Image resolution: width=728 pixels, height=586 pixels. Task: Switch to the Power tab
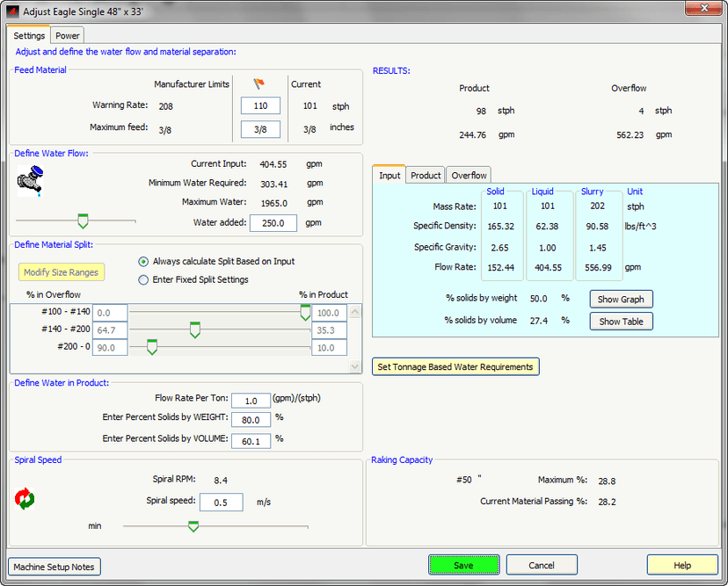[68, 36]
